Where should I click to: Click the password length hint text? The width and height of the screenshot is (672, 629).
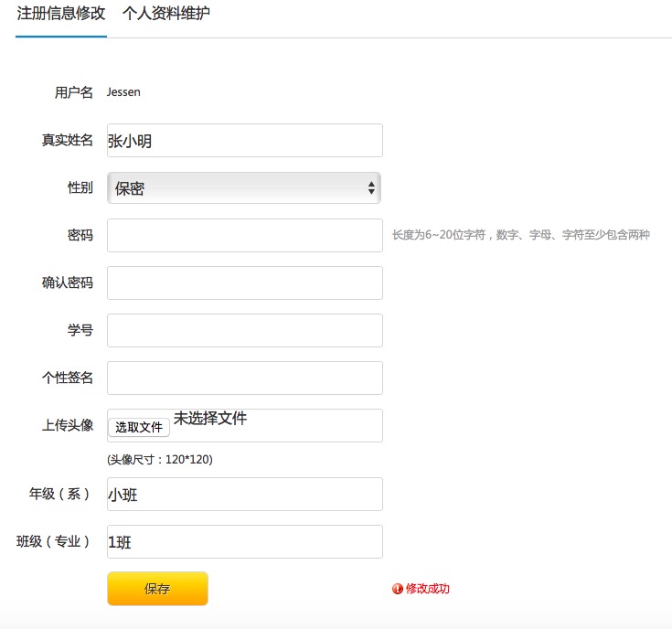click(521, 235)
